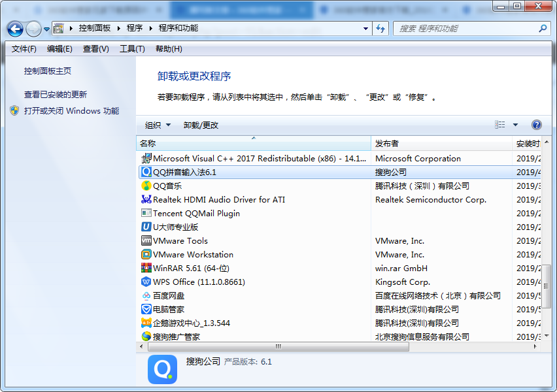557x392 pixels.
Task: Click the U大师专业版 icon
Action: (x=146, y=227)
